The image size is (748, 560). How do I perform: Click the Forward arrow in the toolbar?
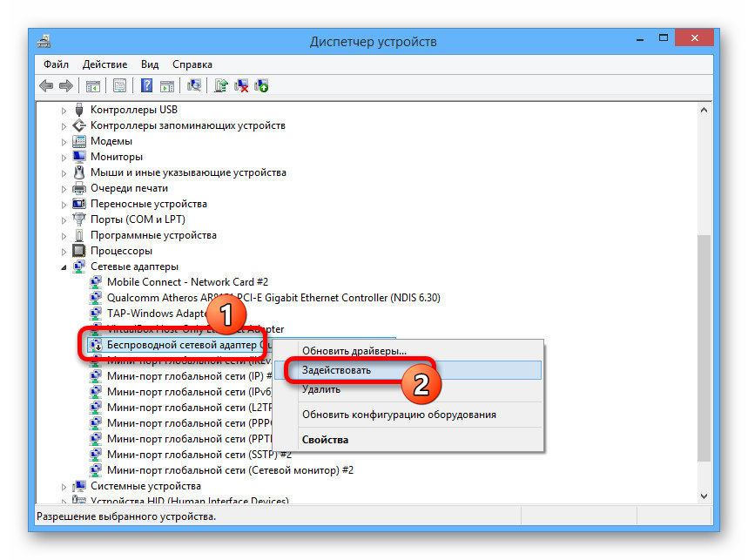point(66,86)
